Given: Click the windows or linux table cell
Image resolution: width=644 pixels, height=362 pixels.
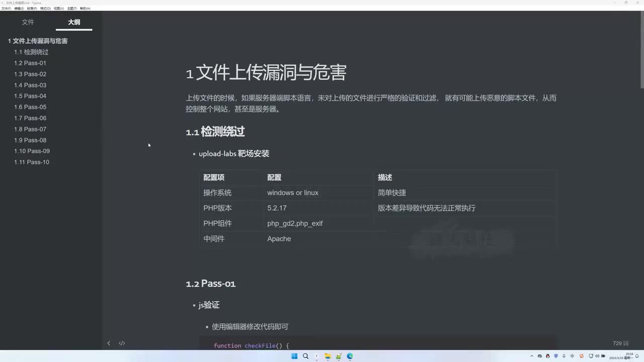Looking at the screenshot, I should click(293, 193).
